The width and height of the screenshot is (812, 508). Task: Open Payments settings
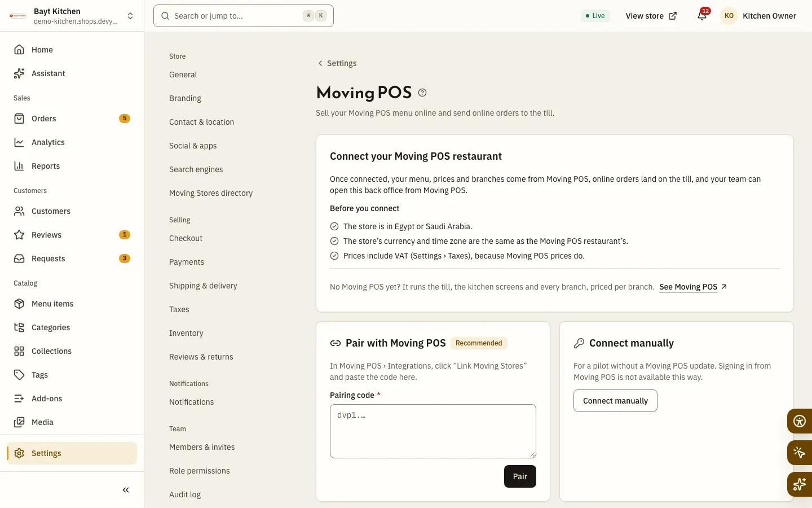[187, 262]
